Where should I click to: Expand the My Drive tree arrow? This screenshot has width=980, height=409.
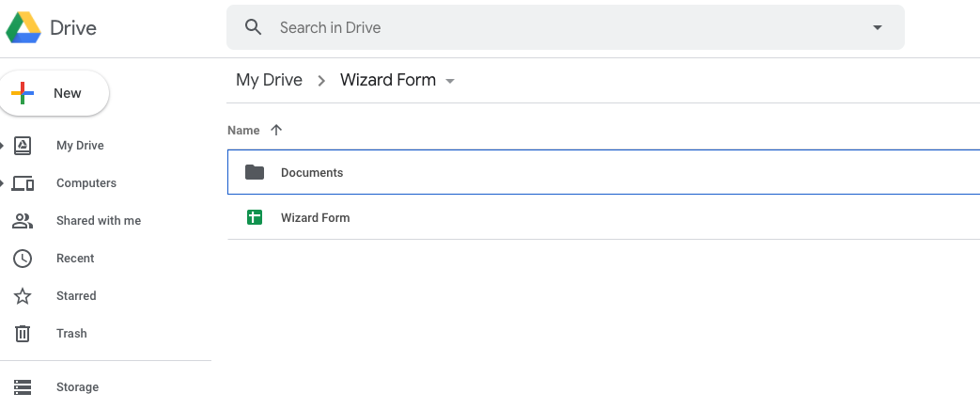(x=3, y=146)
